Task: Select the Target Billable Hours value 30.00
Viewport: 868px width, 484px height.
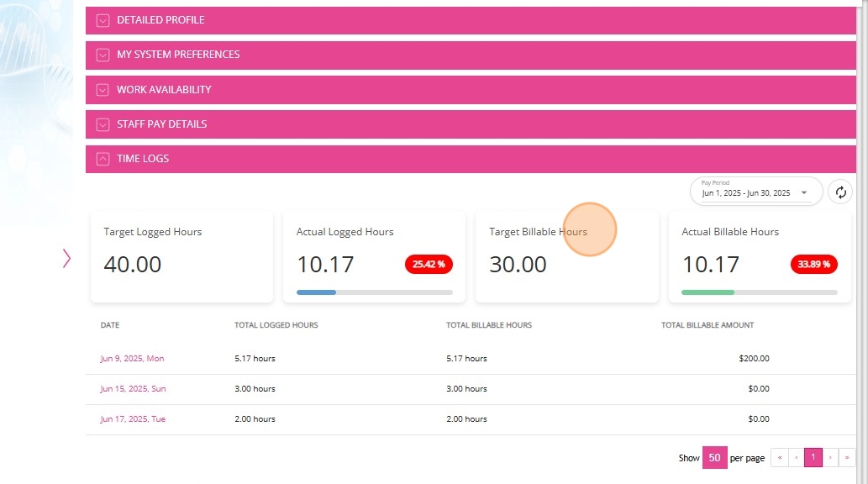Action: click(518, 264)
